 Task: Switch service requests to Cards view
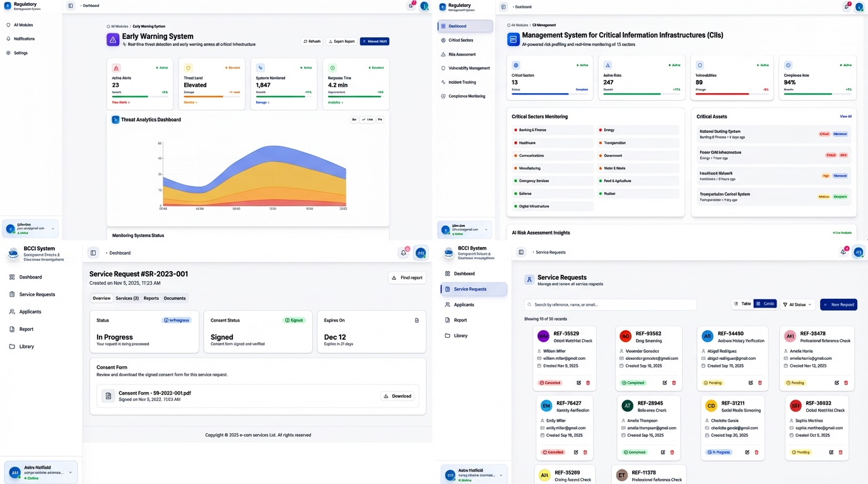766,304
